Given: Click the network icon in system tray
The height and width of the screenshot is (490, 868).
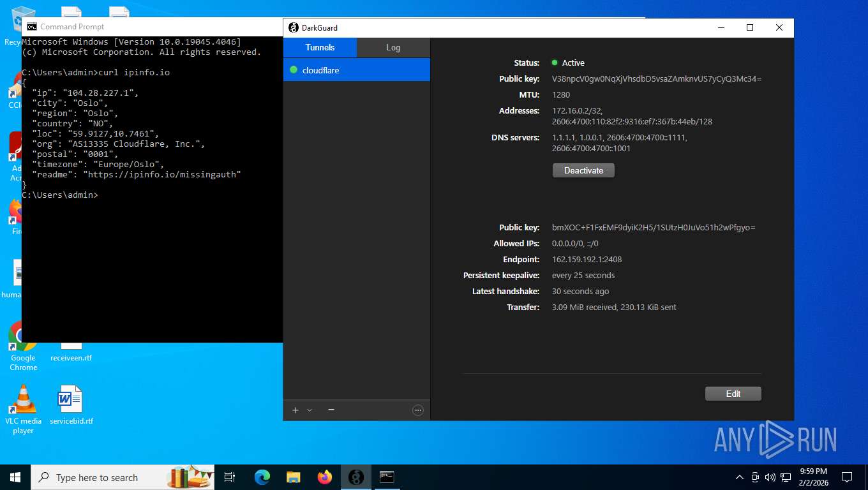Looking at the screenshot, I should point(786,477).
